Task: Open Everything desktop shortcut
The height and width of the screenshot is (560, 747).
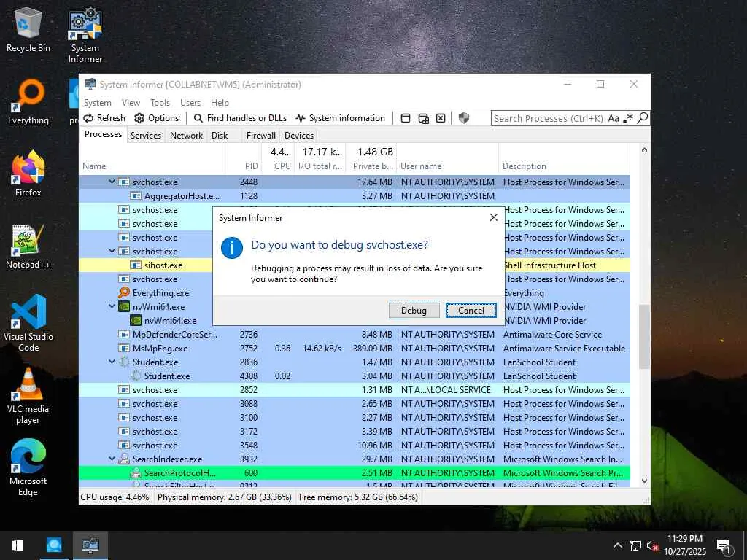Action: pos(28,102)
